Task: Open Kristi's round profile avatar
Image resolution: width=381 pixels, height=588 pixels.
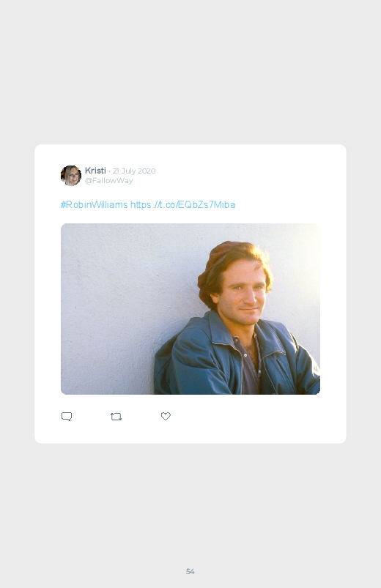Action: pos(71,176)
